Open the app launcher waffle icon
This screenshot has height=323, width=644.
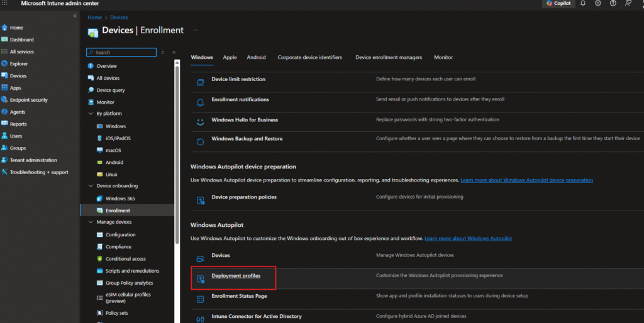pyautogui.click(x=5, y=3)
